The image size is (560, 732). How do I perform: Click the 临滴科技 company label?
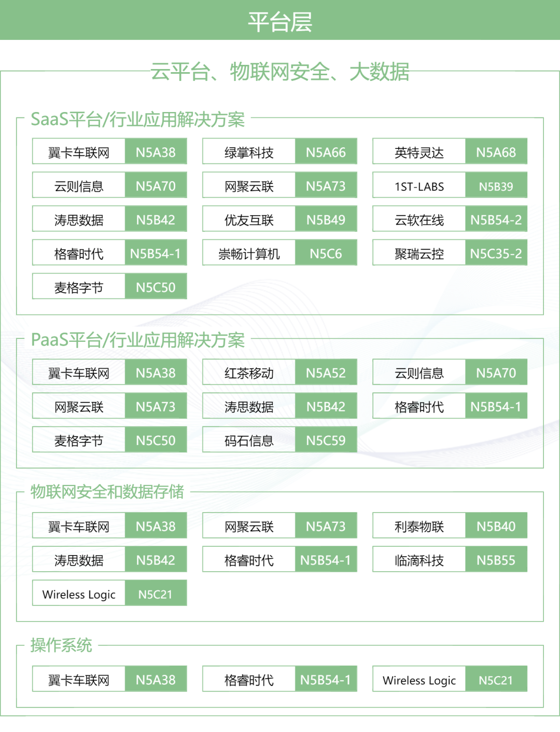pyautogui.click(x=419, y=560)
